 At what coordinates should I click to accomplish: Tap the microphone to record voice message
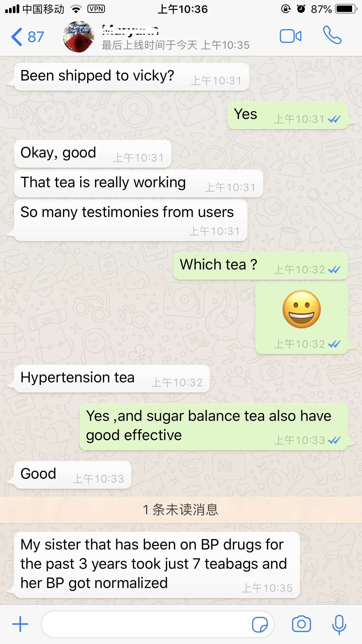click(x=339, y=624)
